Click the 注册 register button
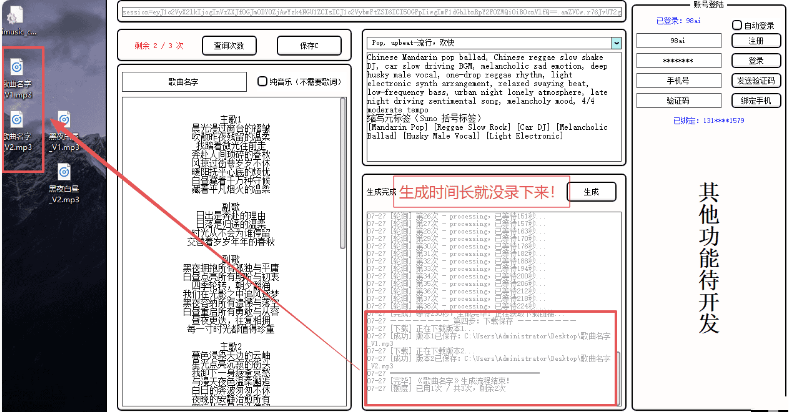The height and width of the screenshot is (412, 790). click(x=756, y=41)
